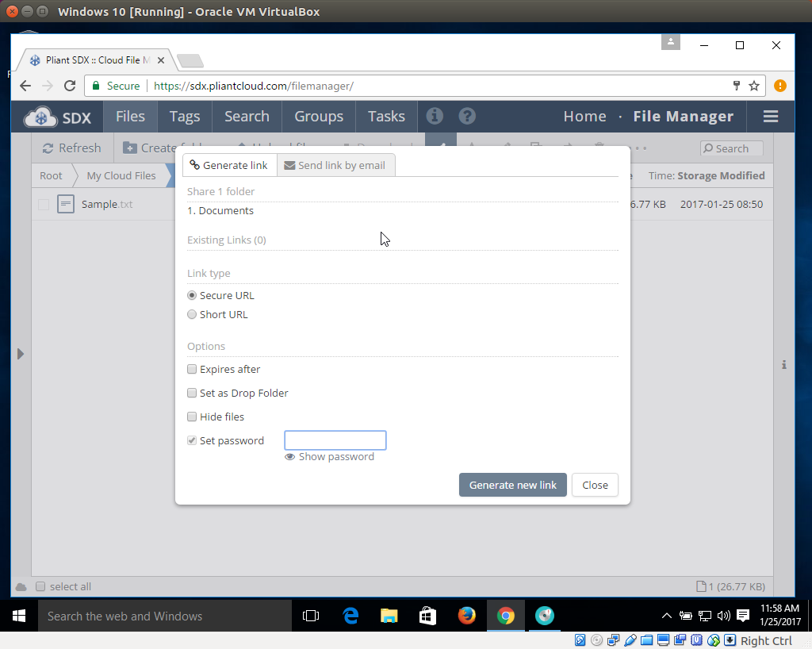Close the share link dialog
Viewport: 812px width, 649px height.
coord(595,485)
